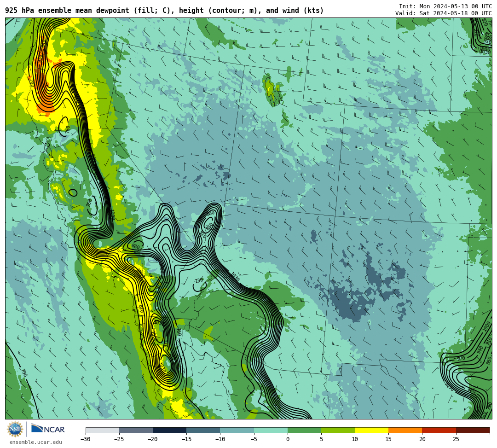Viewport: 497px width, 448px height.
Task: Click the −5 colorbar tick label
Action: (x=254, y=439)
